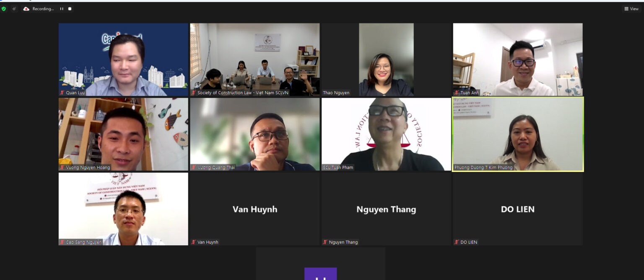Screen dimensions: 644x280
Task: Click the Cao Sang Nguyen name label
Action: 84,242
